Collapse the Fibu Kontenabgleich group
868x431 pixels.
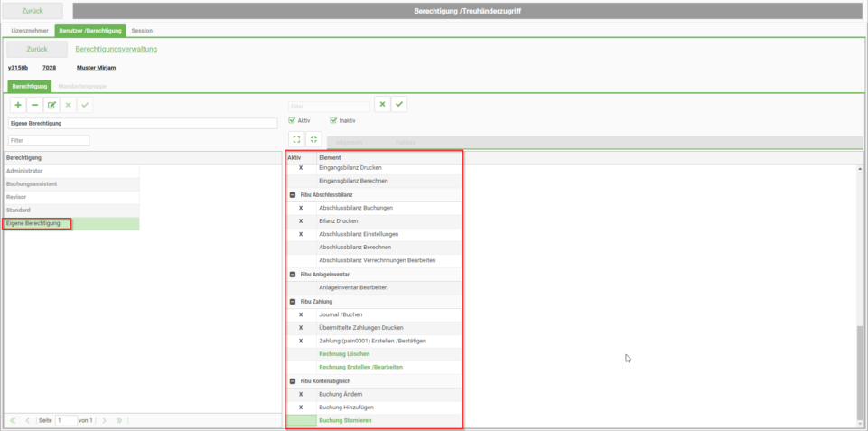pos(293,381)
